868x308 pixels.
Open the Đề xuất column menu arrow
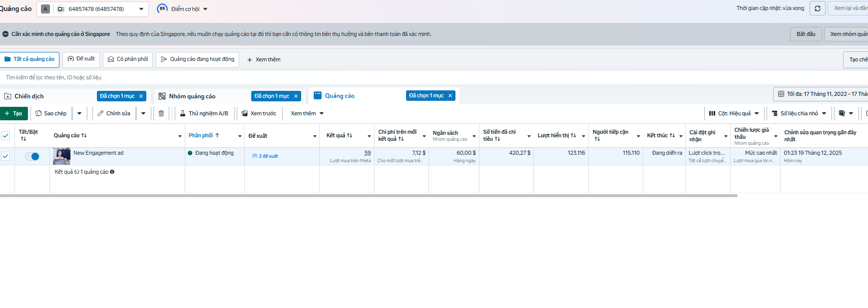[315, 136]
